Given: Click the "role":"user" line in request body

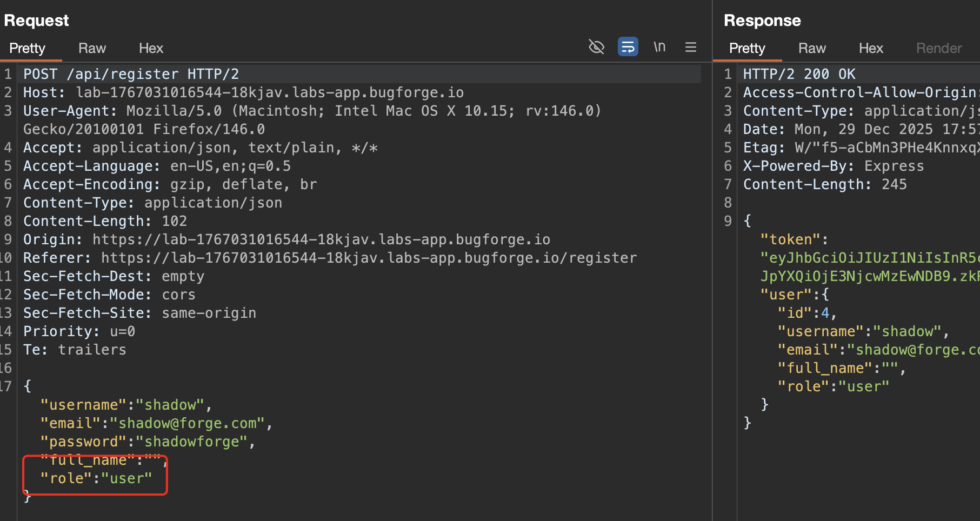Looking at the screenshot, I should coord(96,478).
